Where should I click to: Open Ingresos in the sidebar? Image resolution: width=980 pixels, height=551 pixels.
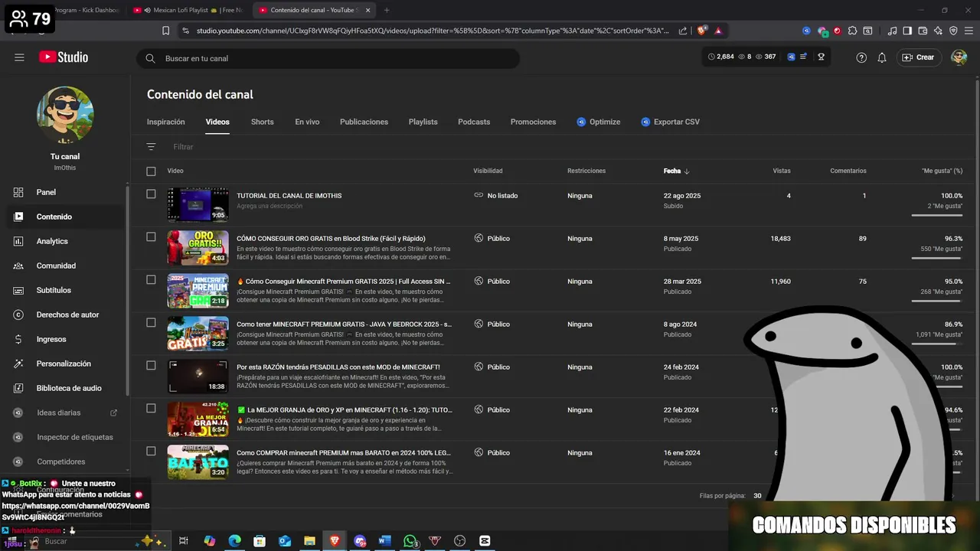pyautogui.click(x=51, y=339)
